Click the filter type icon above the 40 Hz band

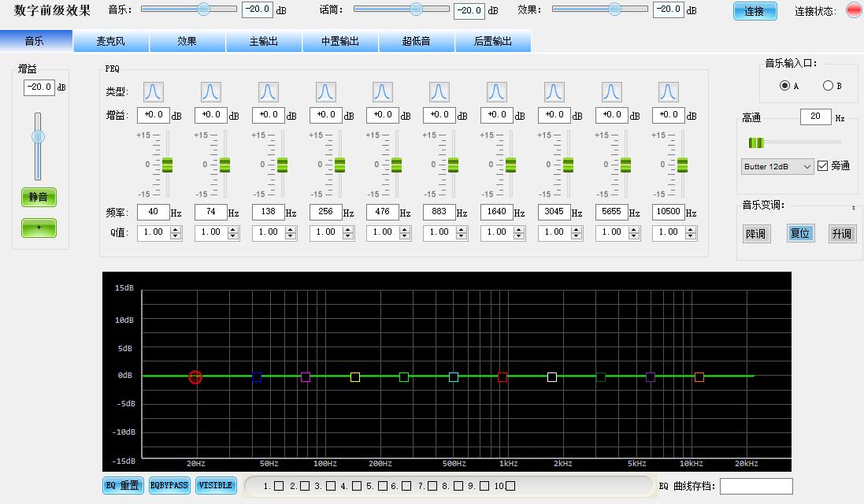154,92
